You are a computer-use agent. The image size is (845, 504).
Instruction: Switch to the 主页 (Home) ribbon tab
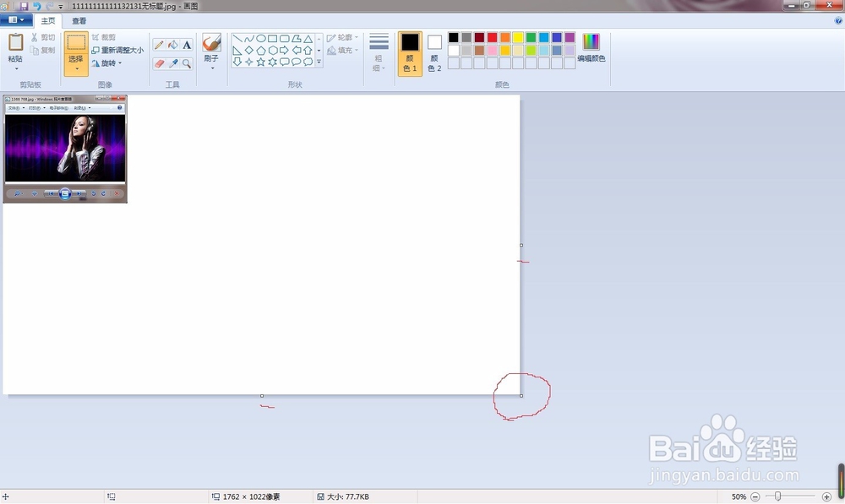click(48, 20)
